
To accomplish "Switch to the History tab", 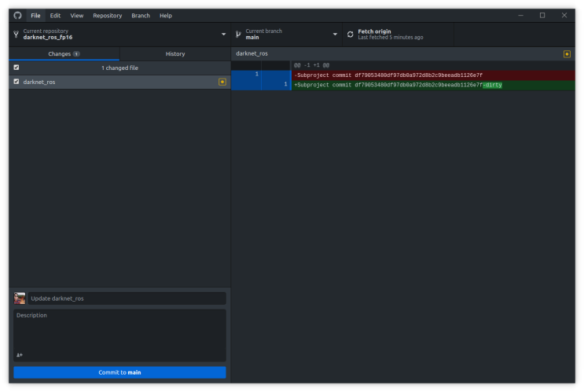I will pos(175,54).
